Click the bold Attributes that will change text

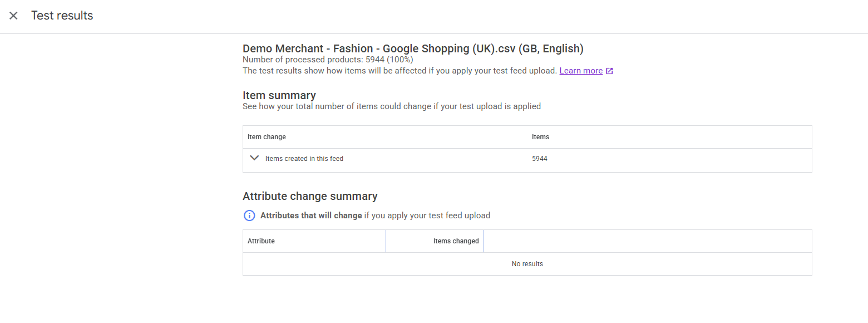pos(311,216)
